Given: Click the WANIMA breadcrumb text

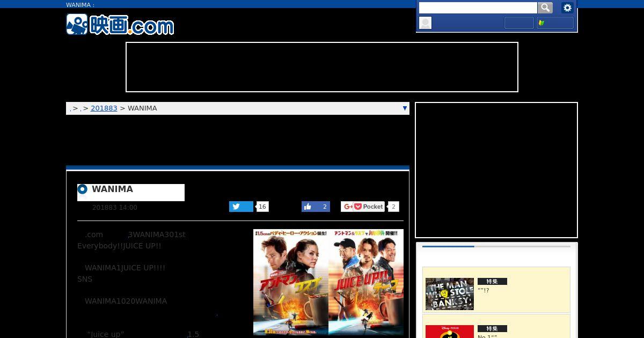Looking at the screenshot, I should tap(142, 108).
